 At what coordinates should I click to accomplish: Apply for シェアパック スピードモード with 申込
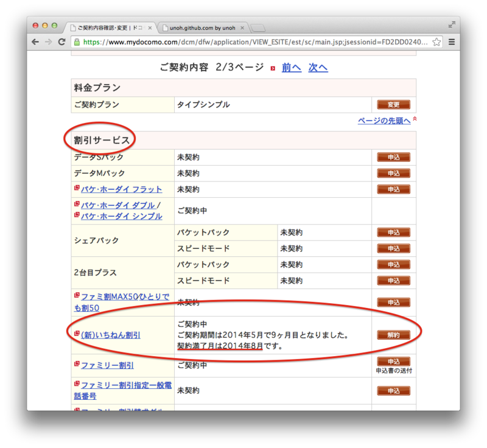(393, 248)
